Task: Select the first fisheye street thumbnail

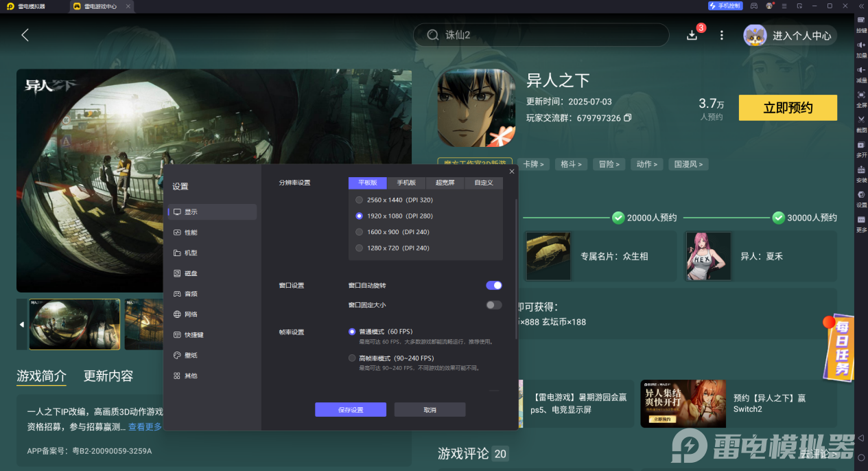Action: click(74, 324)
